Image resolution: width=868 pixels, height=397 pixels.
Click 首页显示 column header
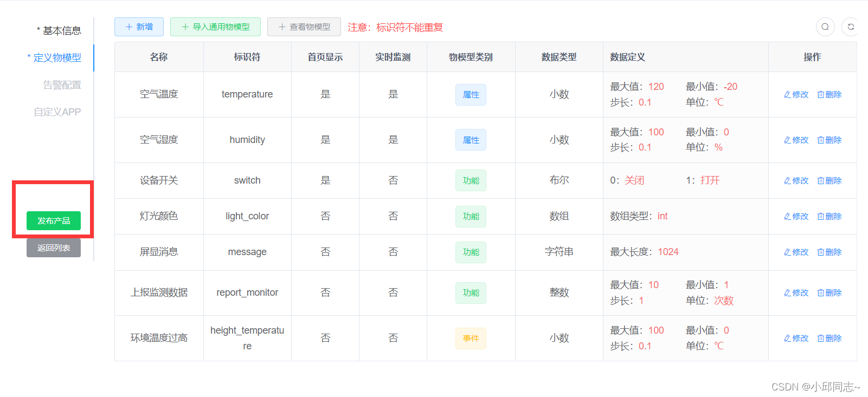click(x=325, y=57)
